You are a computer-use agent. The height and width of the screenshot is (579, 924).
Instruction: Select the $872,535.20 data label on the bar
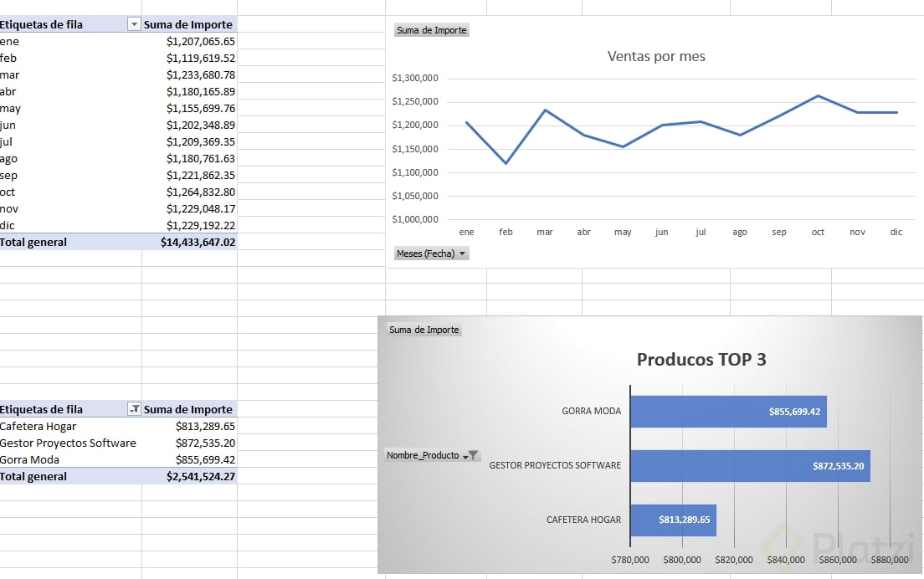pyautogui.click(x=838, y=466)
